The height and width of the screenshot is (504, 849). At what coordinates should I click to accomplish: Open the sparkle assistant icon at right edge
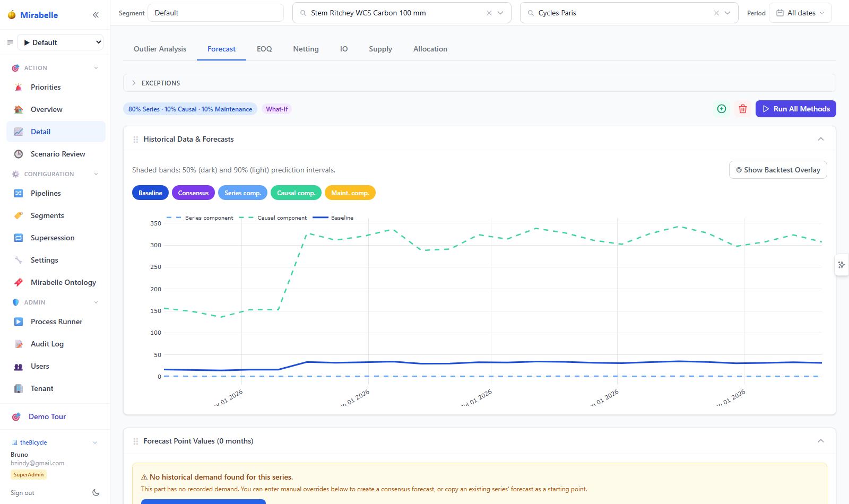pos(842,265)
